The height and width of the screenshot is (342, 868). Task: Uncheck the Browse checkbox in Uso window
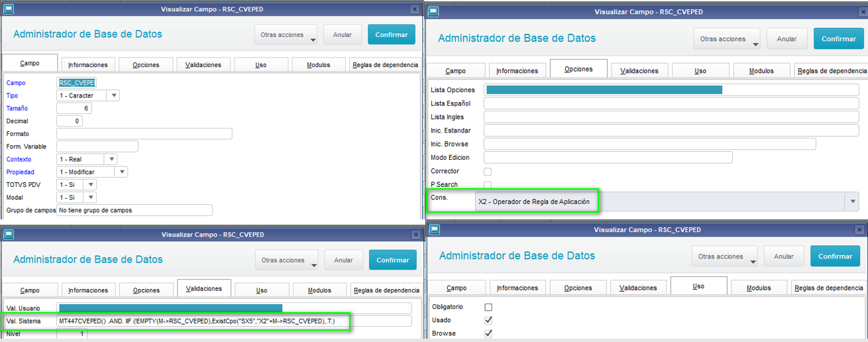(488, 333)
